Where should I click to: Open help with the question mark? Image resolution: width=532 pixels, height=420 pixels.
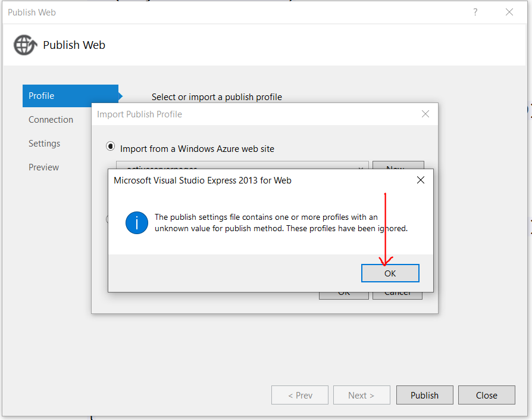coord(475,13)
